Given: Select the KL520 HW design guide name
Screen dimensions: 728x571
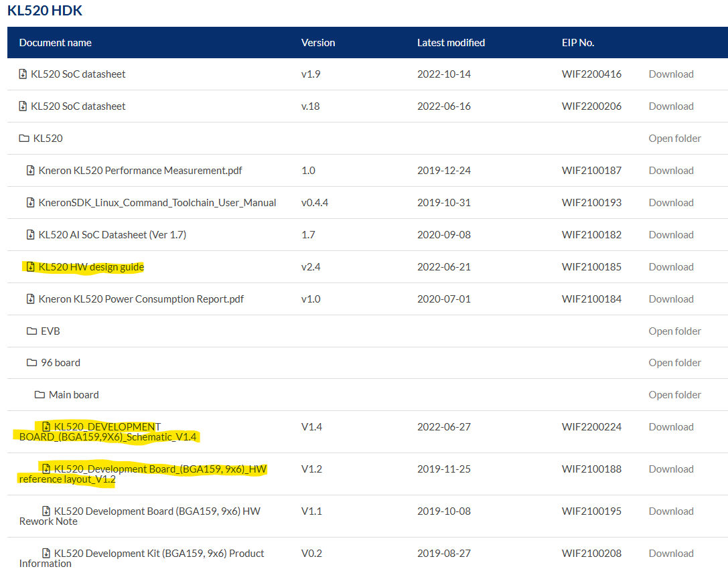Looking at the screenshot, I should click(91, 266).
